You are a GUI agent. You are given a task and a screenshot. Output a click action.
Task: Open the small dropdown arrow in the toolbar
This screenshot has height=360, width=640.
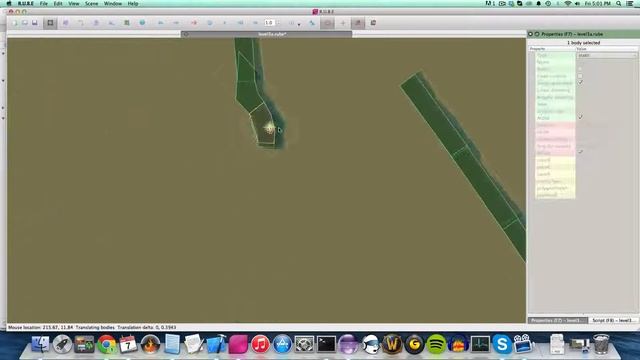[299, 25]
